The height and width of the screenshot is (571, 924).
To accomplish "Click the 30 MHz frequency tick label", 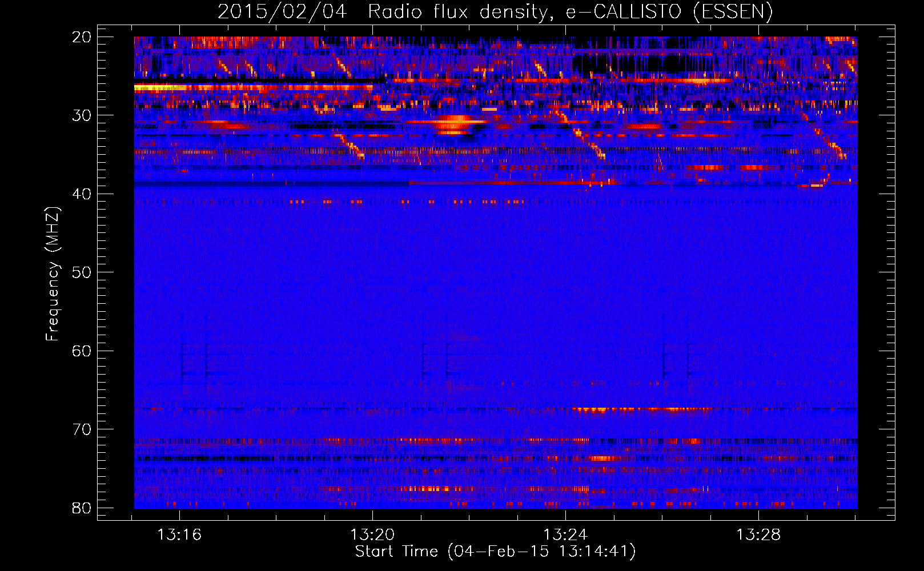I will [x=82, y=115].
